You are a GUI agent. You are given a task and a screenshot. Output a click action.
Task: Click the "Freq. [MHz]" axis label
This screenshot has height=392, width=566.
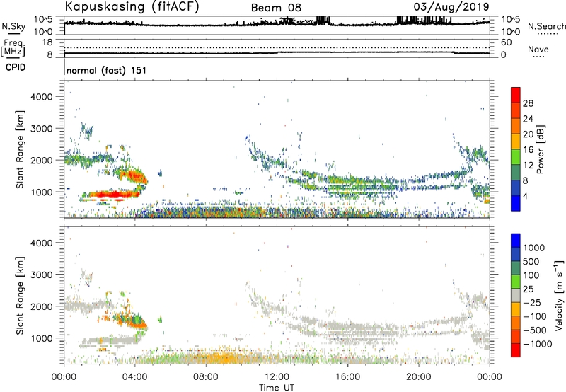coord(13,47)
